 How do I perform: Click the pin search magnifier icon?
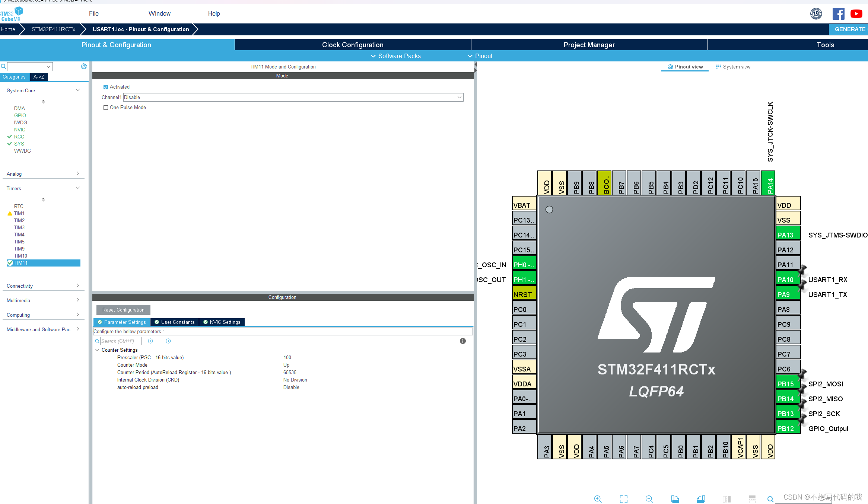[770, 499]
